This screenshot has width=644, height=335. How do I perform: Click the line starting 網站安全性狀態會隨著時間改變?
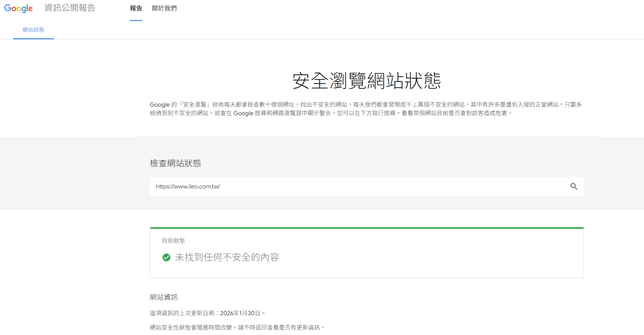[x=237, y=328]
